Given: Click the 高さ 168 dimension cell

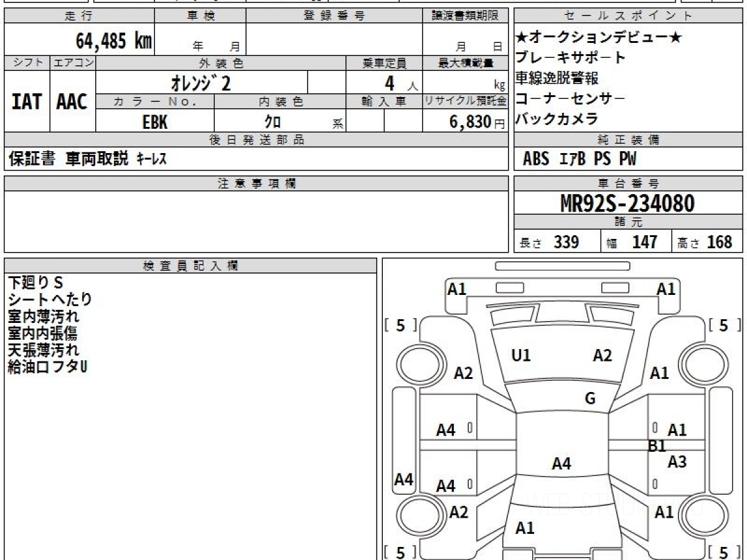Looking at the screenshot, I should [708, 241].
